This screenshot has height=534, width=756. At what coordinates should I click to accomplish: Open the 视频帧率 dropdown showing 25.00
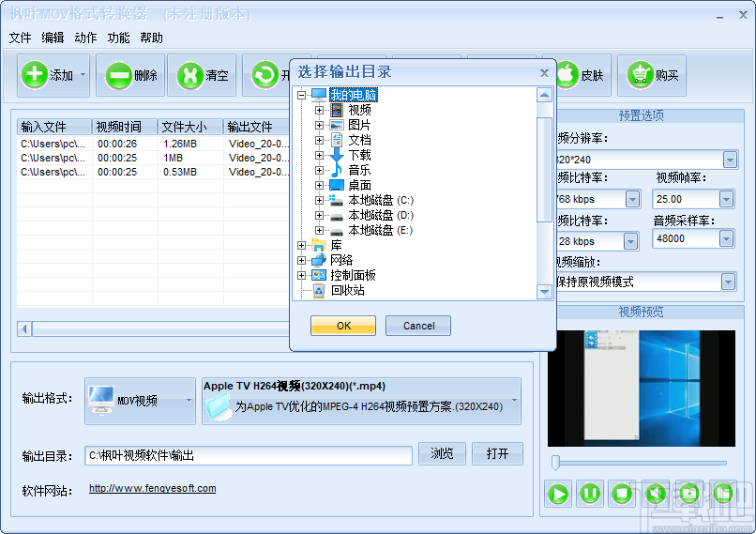pos(726,199)
